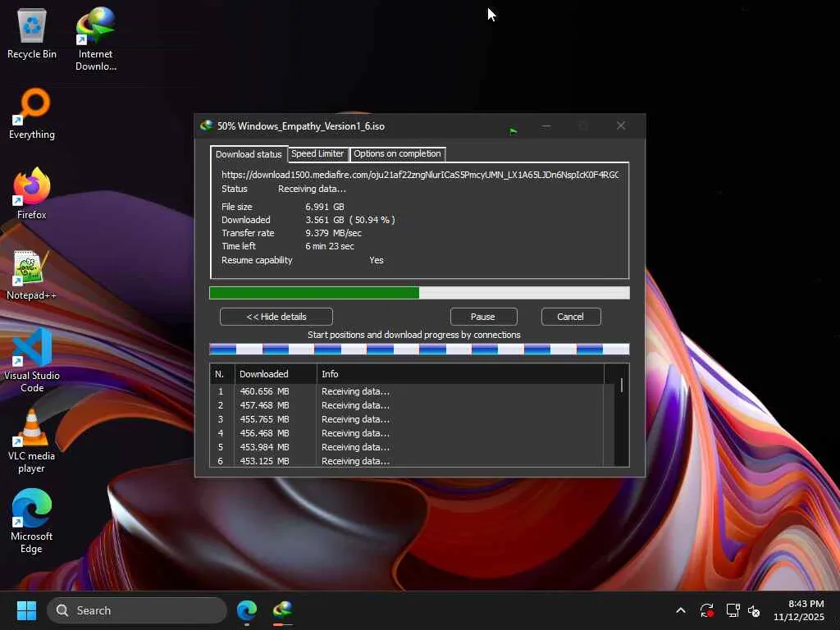Switch to the Speed Limiter tab
The height and width of the screenshot is (630, 840).
point(317,154)
